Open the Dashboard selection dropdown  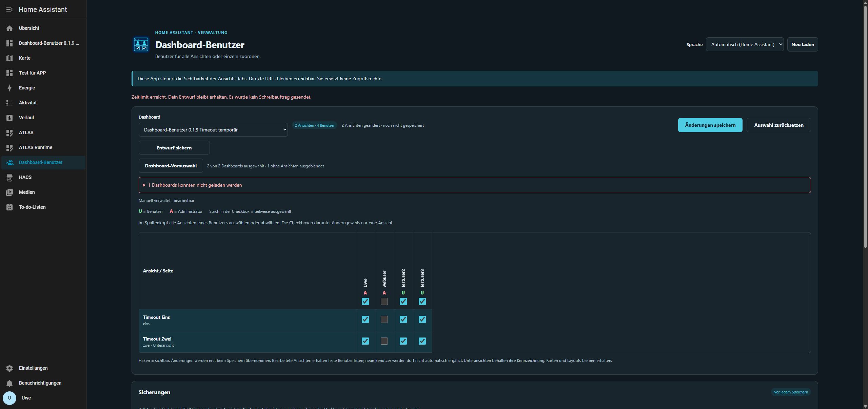(213, 130)
